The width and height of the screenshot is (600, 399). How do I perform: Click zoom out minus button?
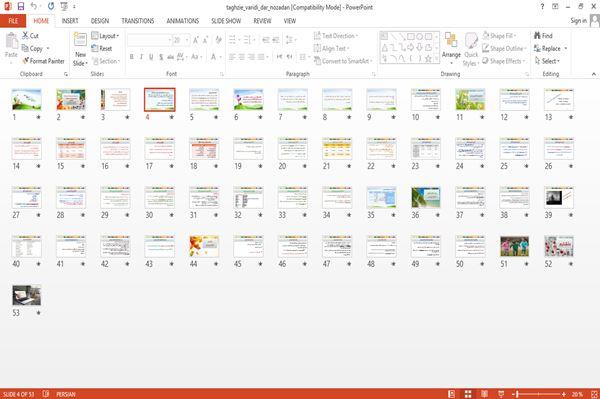514,394
